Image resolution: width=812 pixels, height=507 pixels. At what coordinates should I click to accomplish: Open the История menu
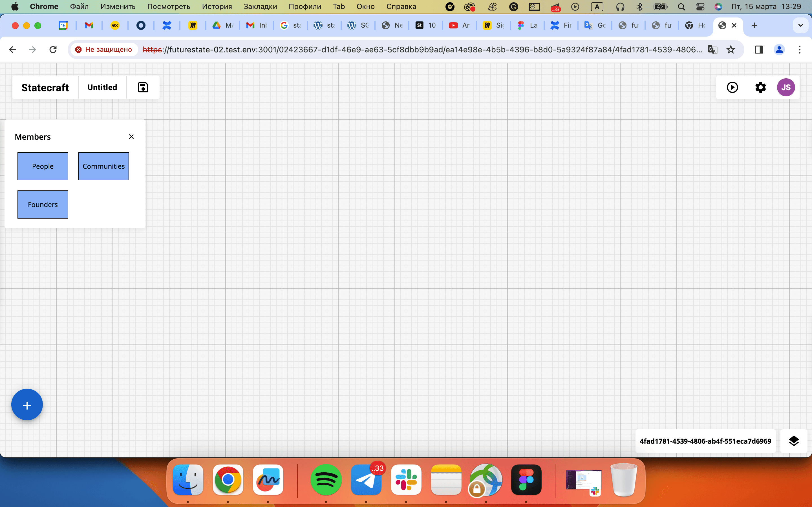[217, 6]
